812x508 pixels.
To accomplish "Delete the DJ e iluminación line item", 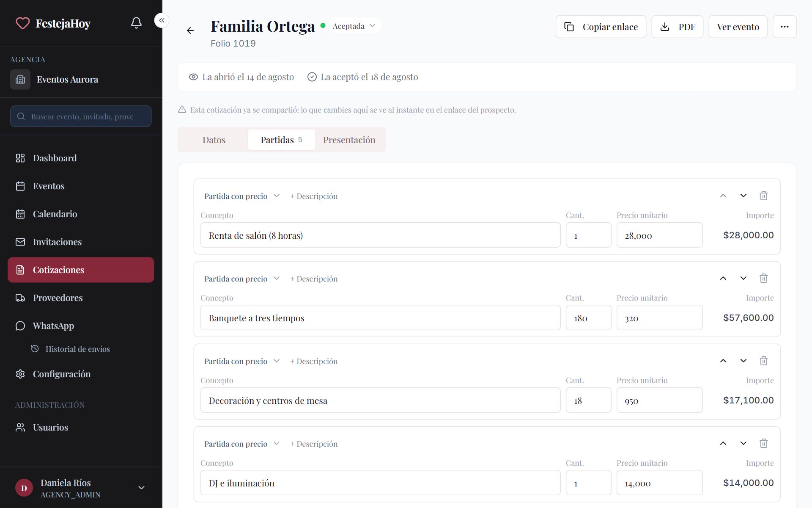I will coord(763,443).
